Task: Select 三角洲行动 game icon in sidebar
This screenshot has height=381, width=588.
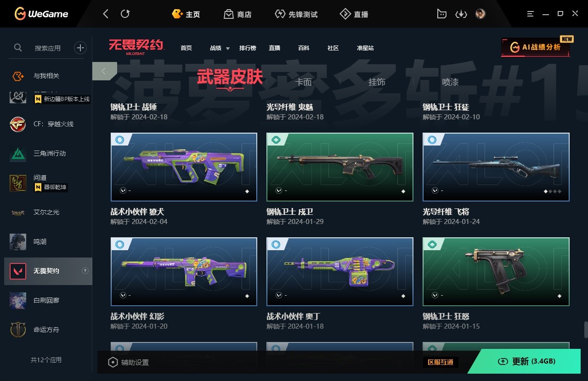Action: click(18, 153)
